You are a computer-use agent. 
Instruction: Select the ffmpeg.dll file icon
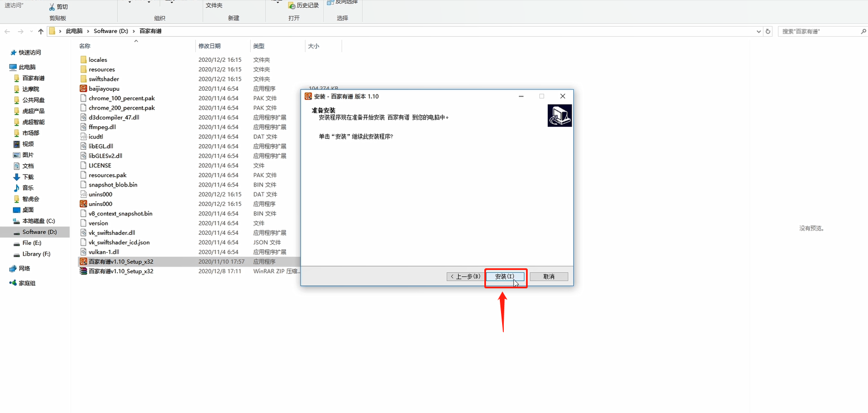83,127
